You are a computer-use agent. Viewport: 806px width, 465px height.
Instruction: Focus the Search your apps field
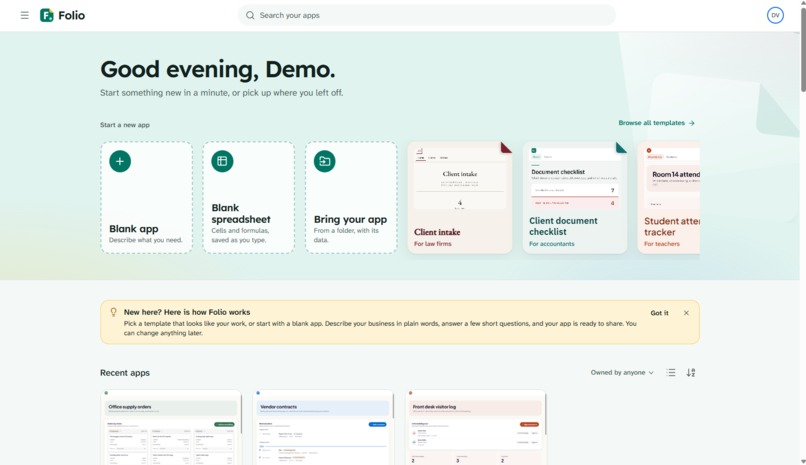[427, 15]
